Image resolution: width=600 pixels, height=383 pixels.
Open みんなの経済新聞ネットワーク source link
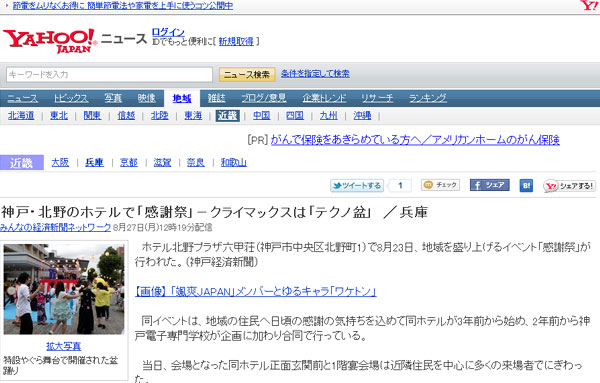click(55, 227)
